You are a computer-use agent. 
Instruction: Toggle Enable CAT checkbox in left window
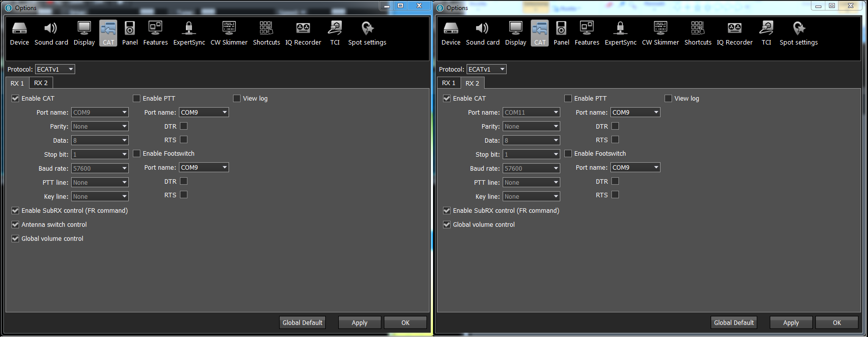click(x=16, y=99)
